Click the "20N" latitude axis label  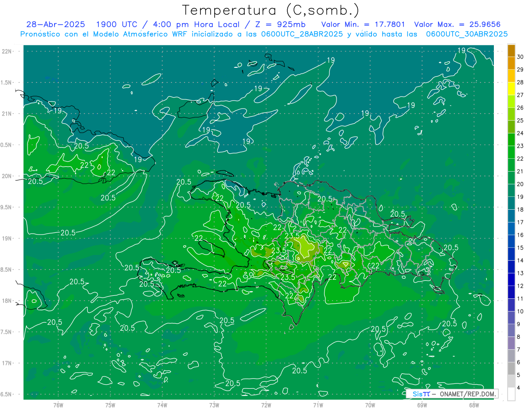click(x=7, y=176)
